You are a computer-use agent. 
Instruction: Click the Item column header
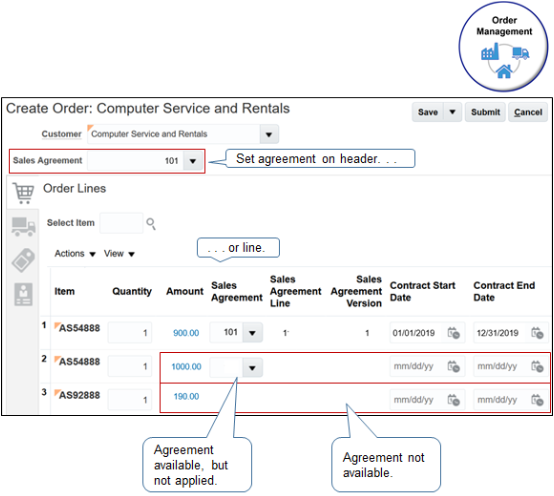click(x=64, y=291)
